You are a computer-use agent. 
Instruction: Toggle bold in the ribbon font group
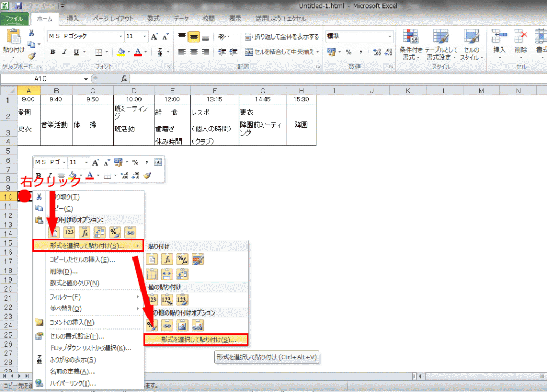click(x=53, y=52)
